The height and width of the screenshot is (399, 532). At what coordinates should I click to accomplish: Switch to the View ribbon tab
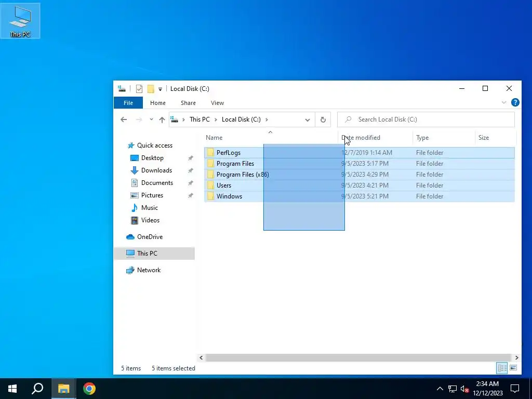pyautogui.click(x=217, y=103)
